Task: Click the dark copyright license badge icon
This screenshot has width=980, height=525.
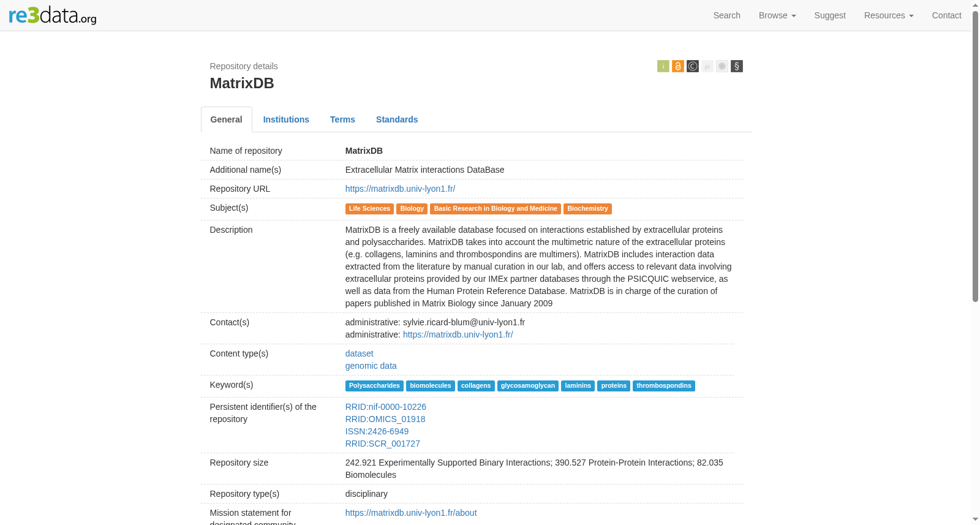Action: (x=692, y=66)
